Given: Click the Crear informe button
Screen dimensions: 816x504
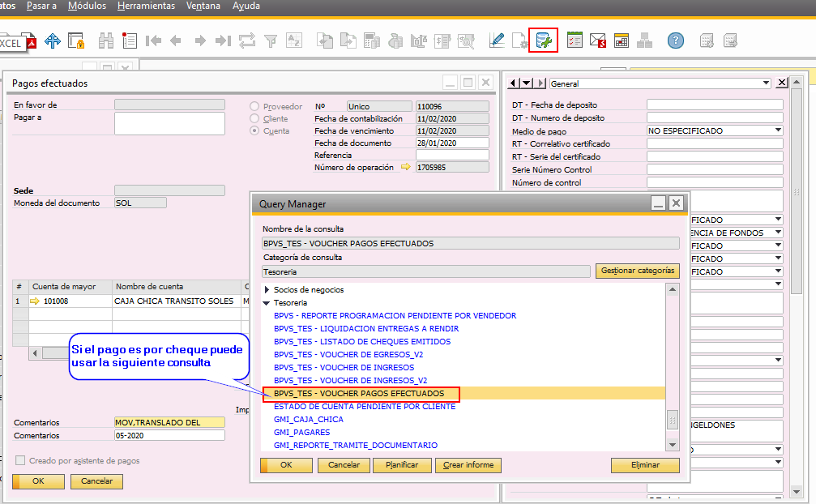Looking at the screenshot, I should pyautogui.click(x=468, y=465).
